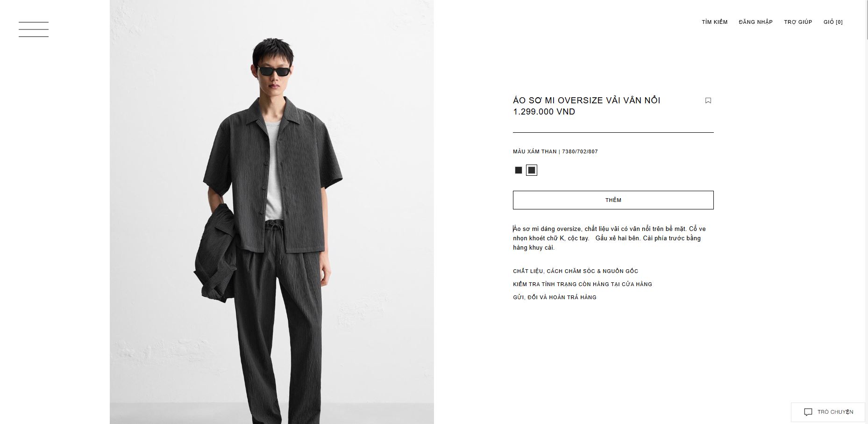
Task: Open KIỂM TRA TÌNH TRẠNG CÒN HÀNG TẠI CỬA HÀNG
Action: click(x=583, y=284)
